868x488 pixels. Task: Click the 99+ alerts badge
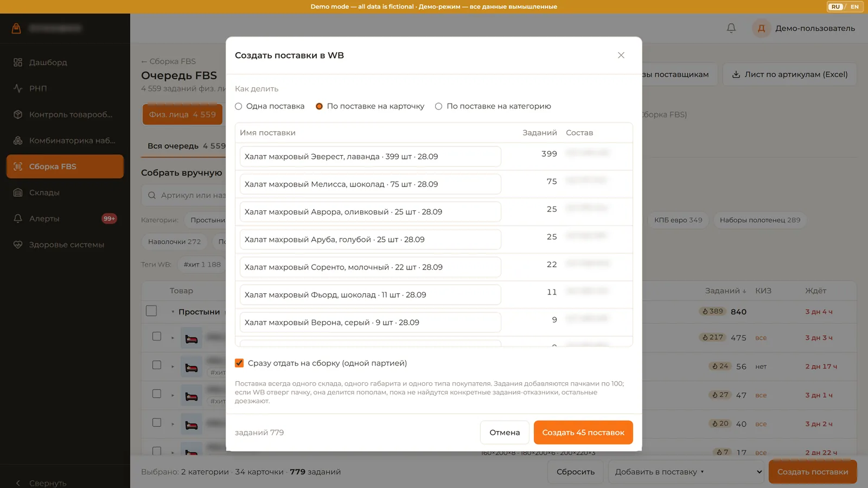109,219
